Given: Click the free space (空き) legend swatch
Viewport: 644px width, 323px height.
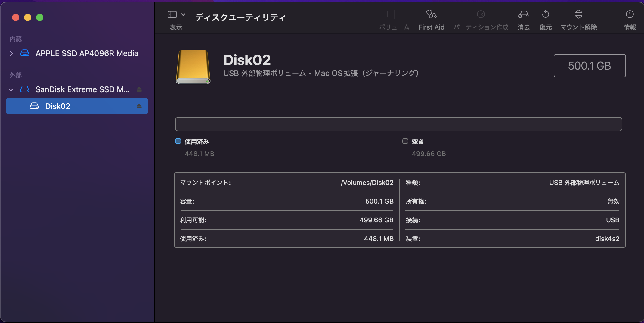Looking at the screenshot, I should coord(405,141).
